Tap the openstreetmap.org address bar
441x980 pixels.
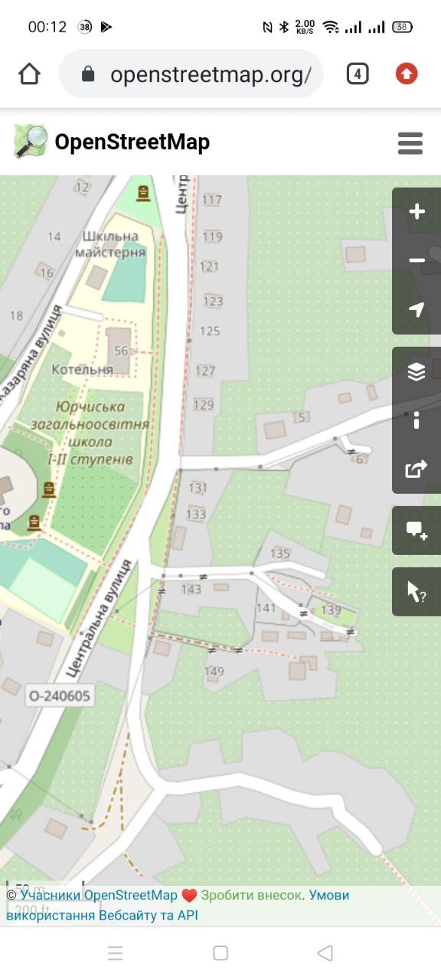tap(191, 74)
